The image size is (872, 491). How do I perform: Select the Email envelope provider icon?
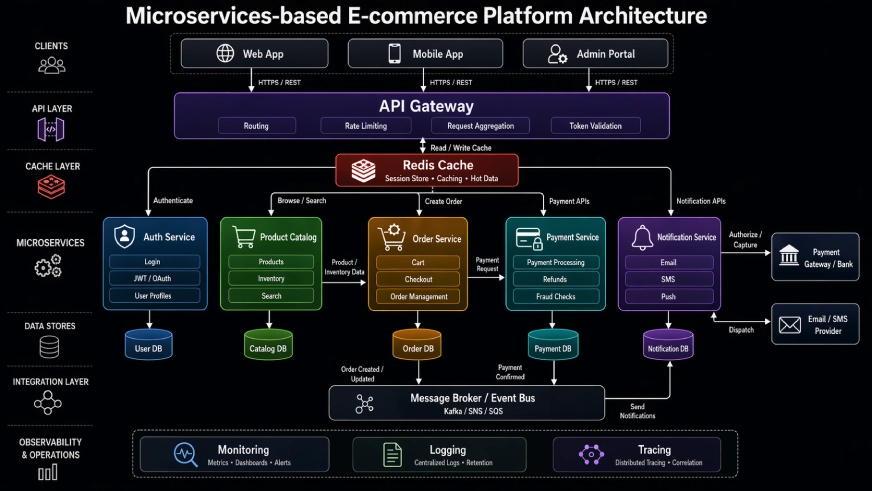tap(790, 324)
